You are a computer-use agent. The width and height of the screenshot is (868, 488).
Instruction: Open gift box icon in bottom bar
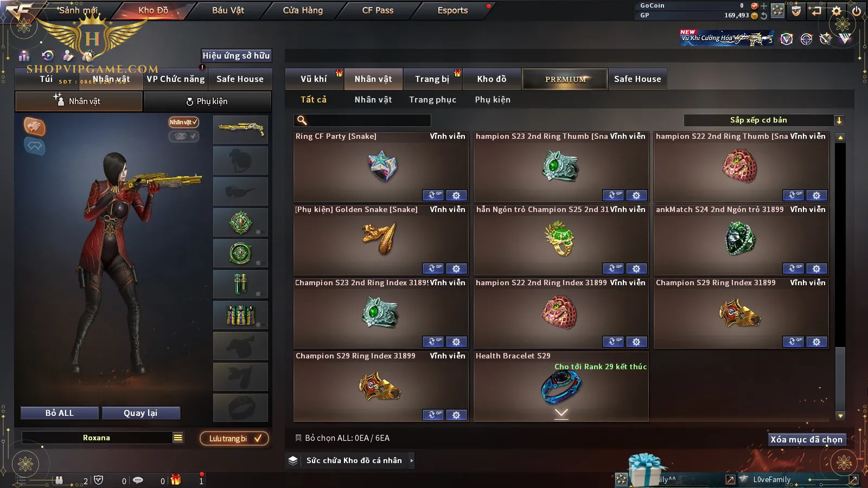click(x=175, y=480)
